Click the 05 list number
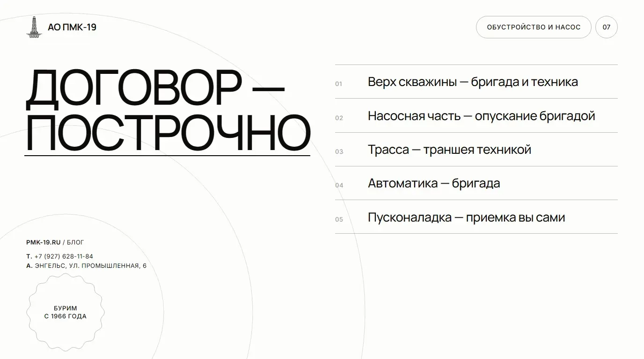The width and height of the screenshot is (644, 359). coord(339,219)
